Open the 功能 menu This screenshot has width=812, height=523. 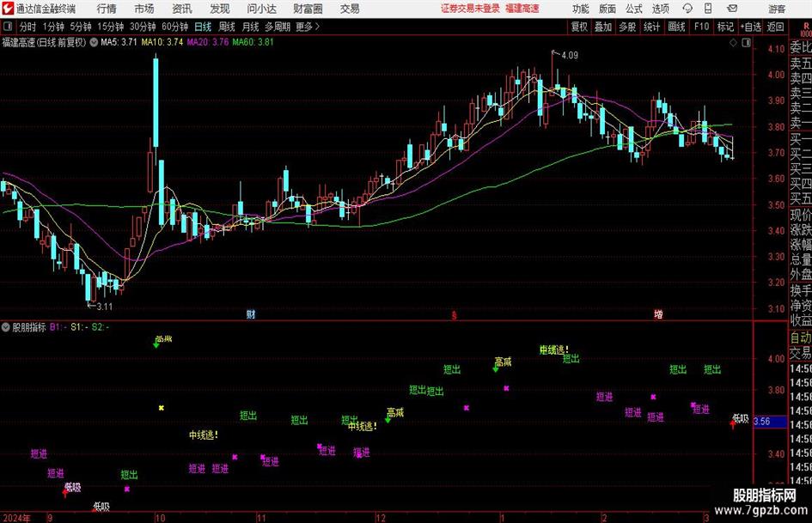(x=581, y=9)
